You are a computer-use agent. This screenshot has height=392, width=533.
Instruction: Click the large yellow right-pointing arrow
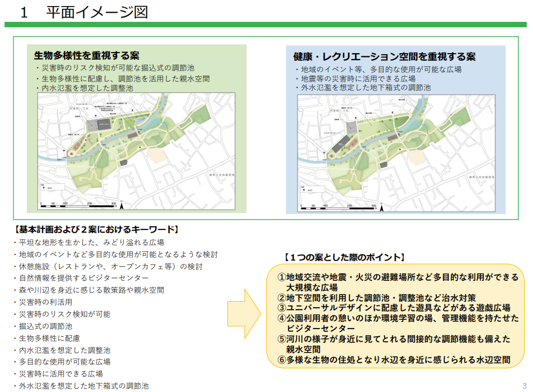[x=244, y=315]
